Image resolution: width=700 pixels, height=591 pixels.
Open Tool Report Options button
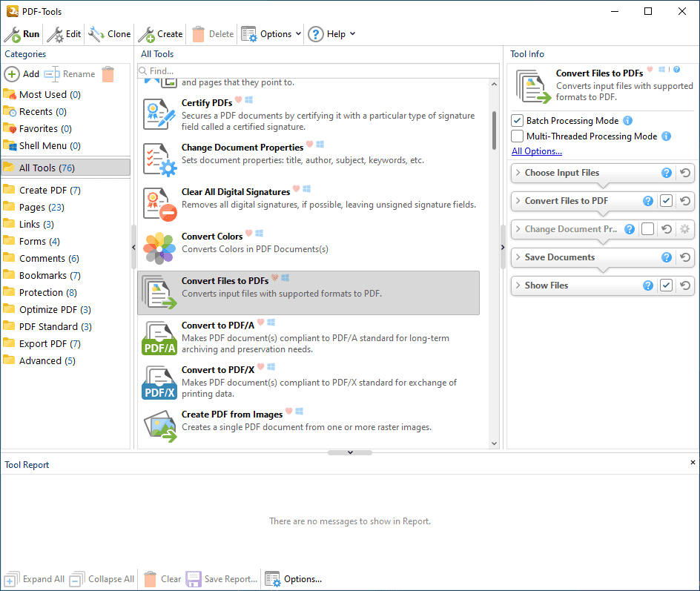tap(294, 579)
